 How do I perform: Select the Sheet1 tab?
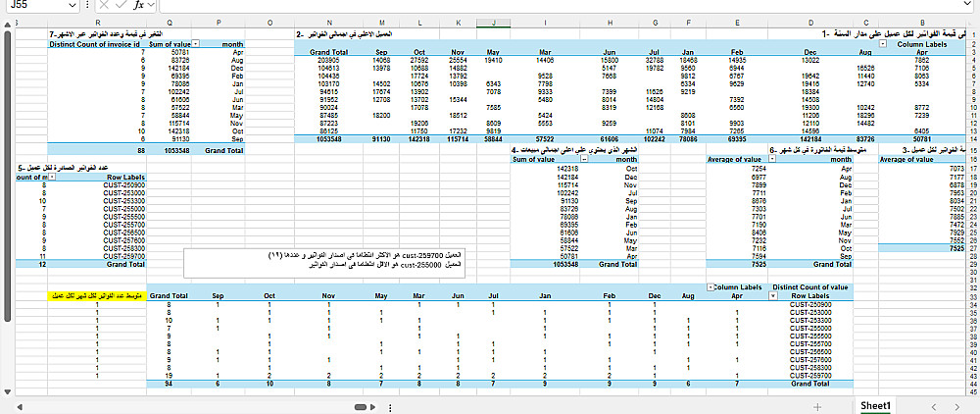click(x=874, y=405)
